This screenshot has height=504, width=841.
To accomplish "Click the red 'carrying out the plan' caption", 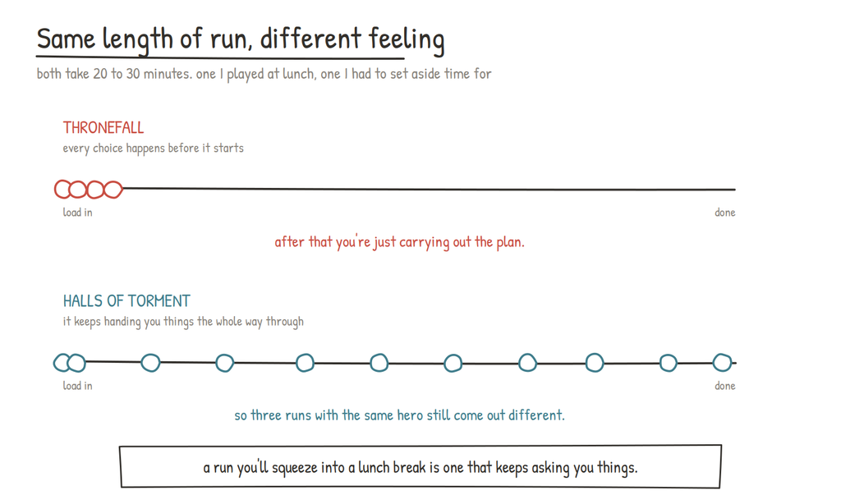I will click(400, 242).
